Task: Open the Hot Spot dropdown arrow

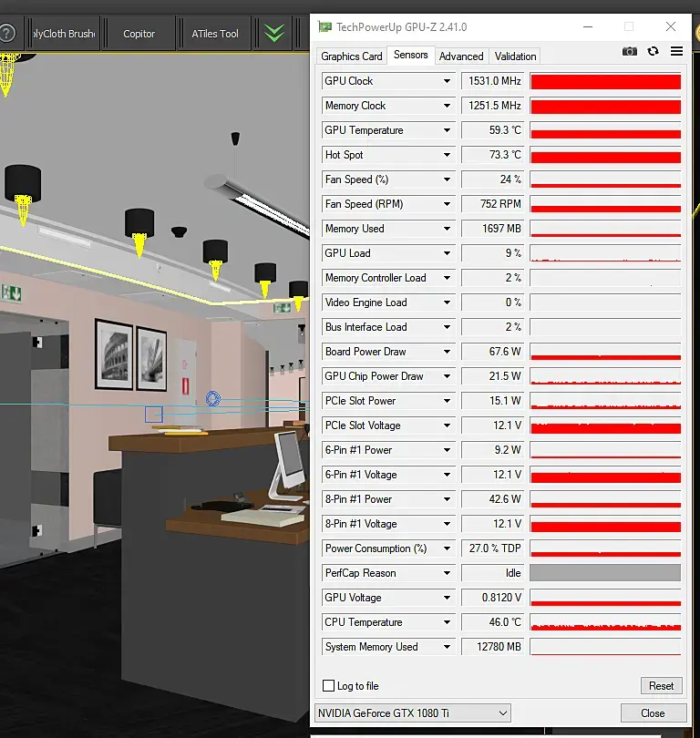Action: pyautogui.click(x=447, y=155)
